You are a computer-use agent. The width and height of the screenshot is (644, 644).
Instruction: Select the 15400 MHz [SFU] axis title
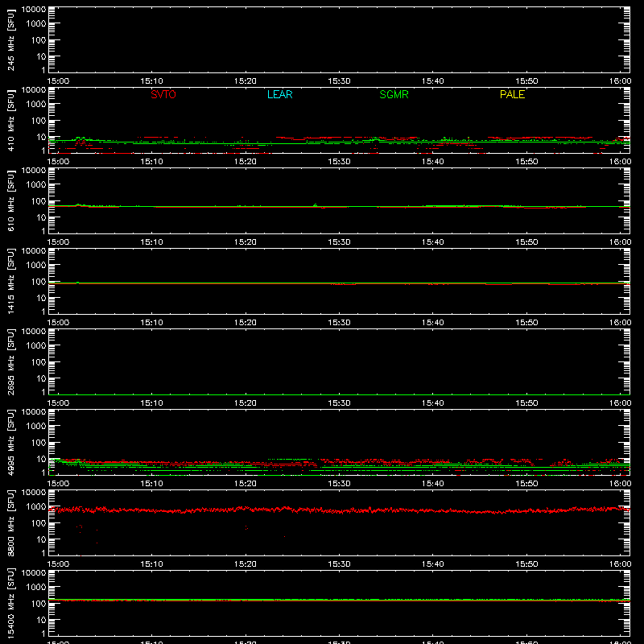[10, 603]
